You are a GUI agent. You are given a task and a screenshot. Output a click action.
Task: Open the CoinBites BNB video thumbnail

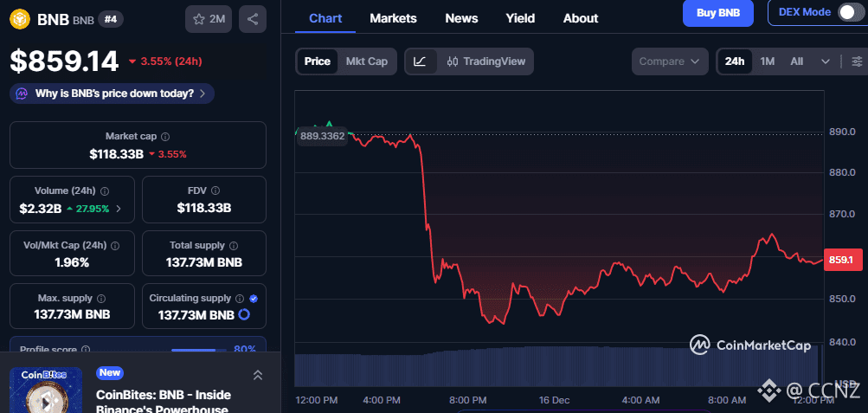pyautogui.click(x=45, y=390)
